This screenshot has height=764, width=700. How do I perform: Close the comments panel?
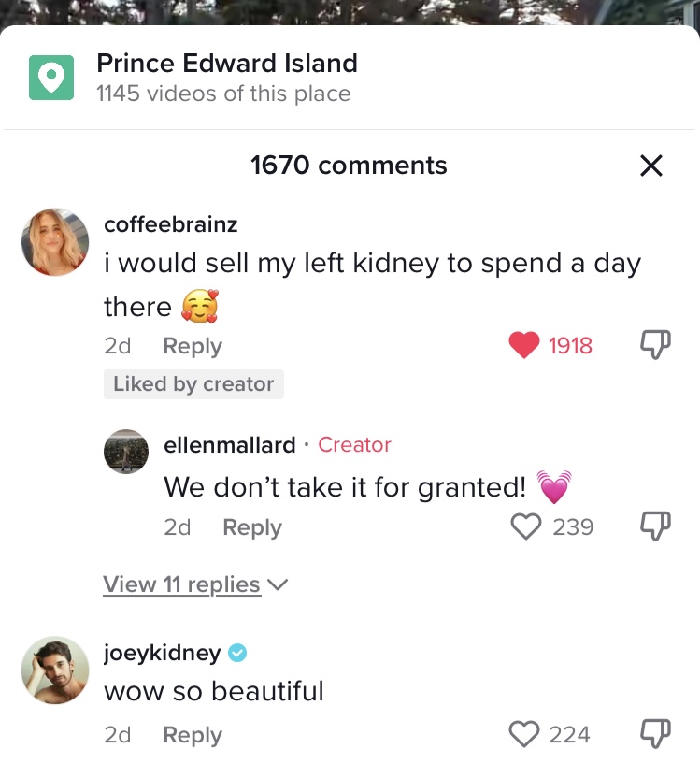[650, 166]
